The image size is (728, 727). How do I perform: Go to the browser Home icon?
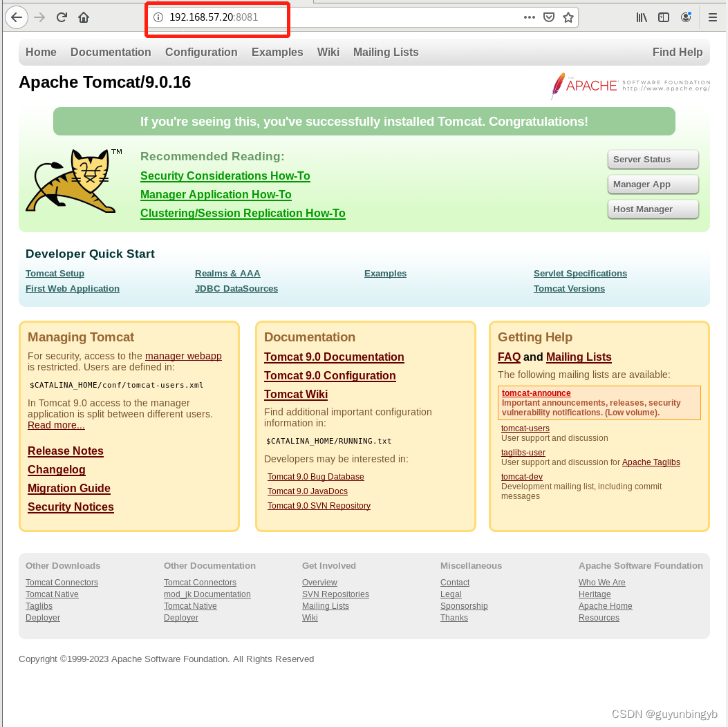pyautogui.click(x=84, y=18)
